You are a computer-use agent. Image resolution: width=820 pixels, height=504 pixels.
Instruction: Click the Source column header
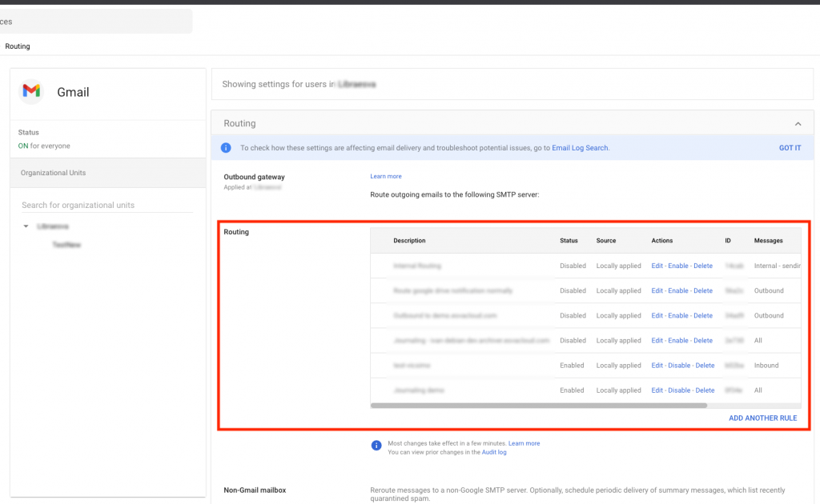(605, 240)
